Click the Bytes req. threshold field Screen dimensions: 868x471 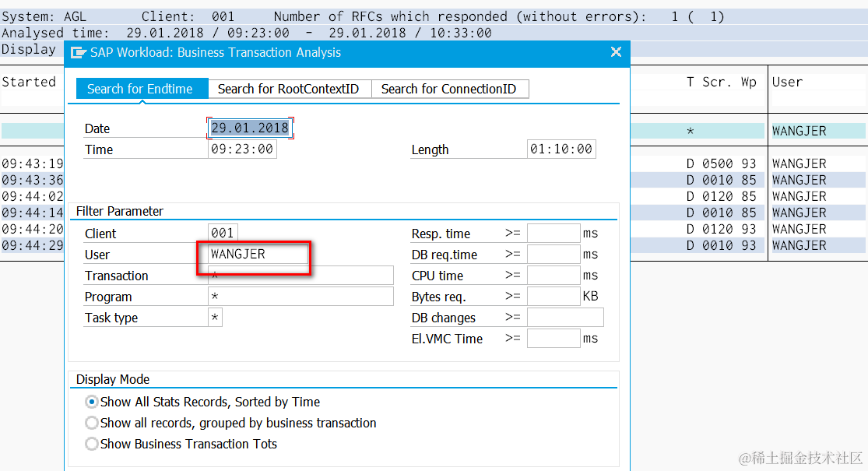tap(553, 296)
